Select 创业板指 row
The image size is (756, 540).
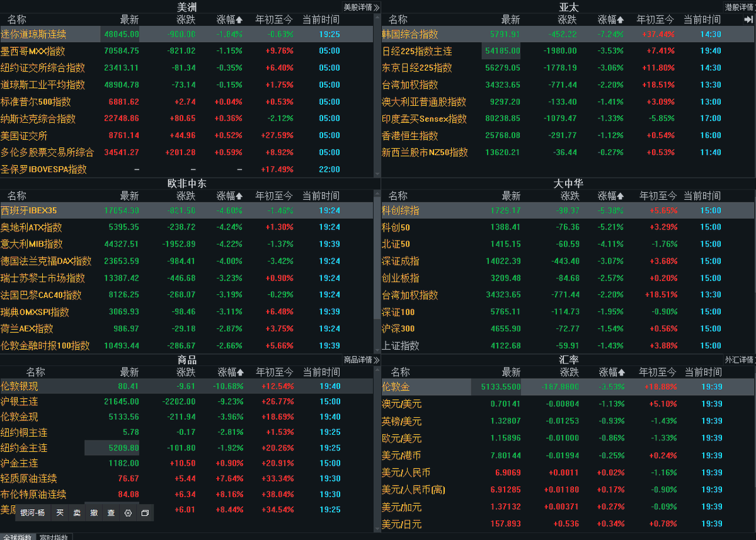(x=568, y=278)
